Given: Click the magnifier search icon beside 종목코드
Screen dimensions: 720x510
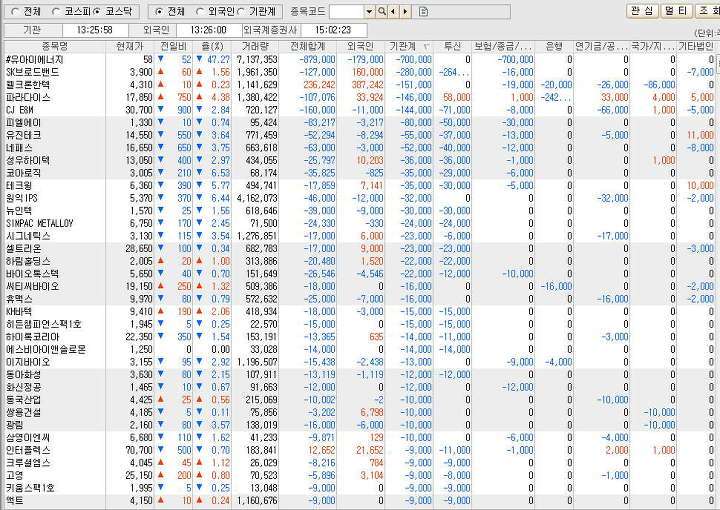Looking at the screenshot, I should click(382, 11).
